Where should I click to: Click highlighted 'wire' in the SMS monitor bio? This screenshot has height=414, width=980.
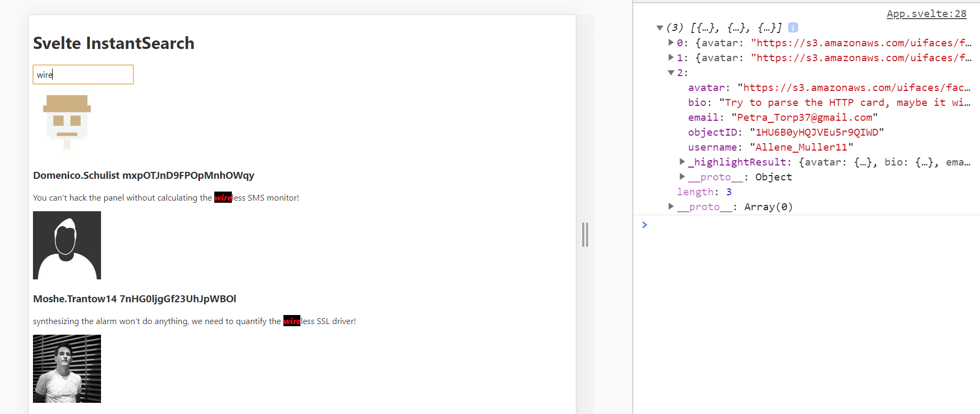tap(223, 198)
